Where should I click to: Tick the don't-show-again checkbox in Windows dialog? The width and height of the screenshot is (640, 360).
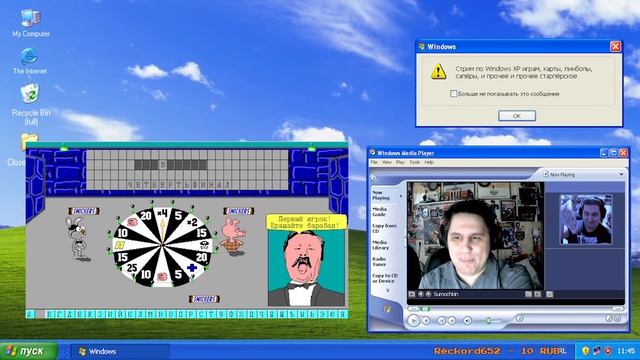(453, 93)
